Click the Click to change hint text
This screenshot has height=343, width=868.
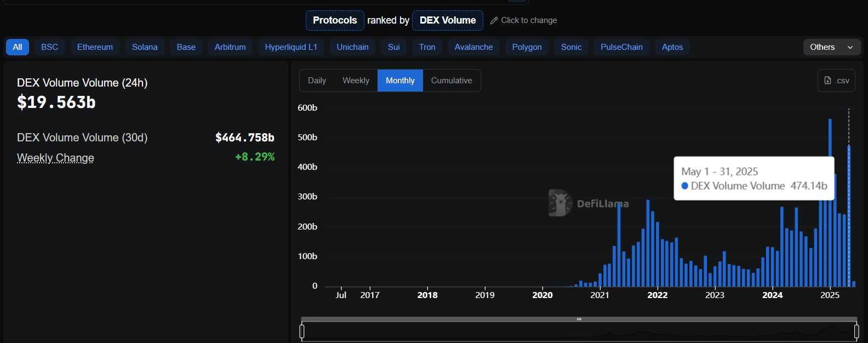(529, 20)
